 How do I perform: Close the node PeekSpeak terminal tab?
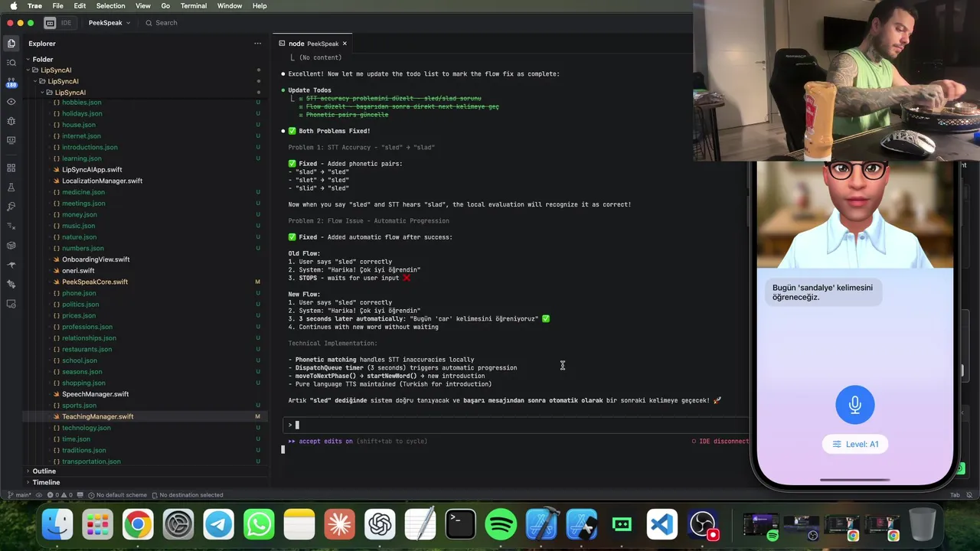pos(345,44)
